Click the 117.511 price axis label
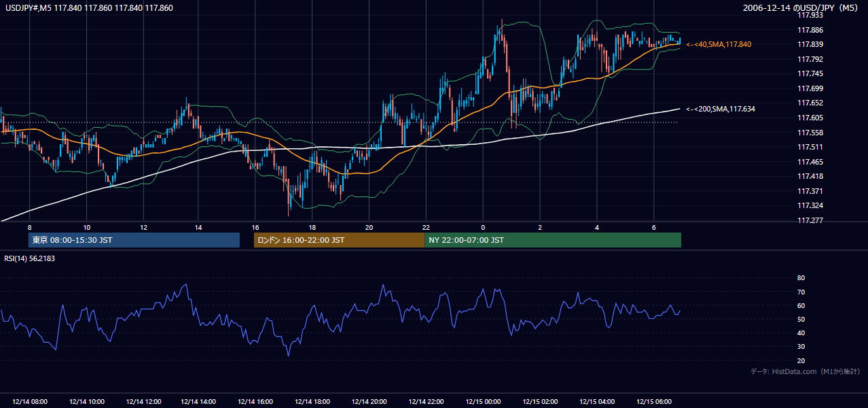This screenshot has height=408, width=868. (810, 147)
